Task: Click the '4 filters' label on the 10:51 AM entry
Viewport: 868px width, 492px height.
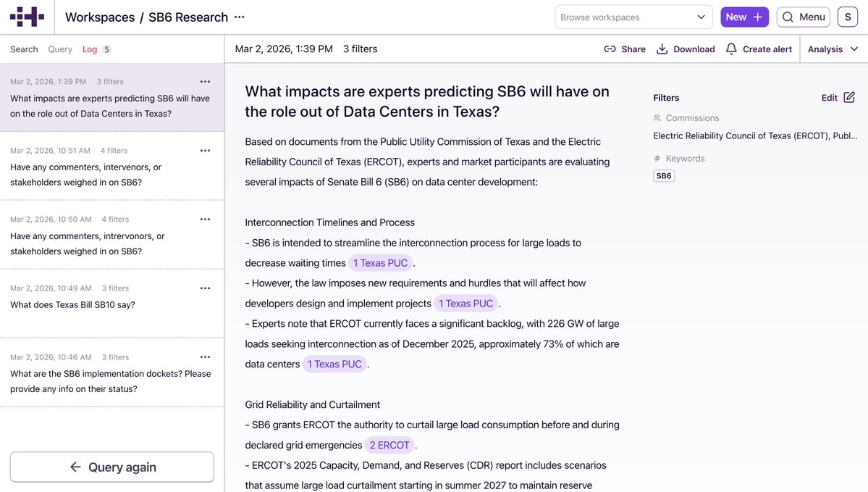Action: coord(114,151)
